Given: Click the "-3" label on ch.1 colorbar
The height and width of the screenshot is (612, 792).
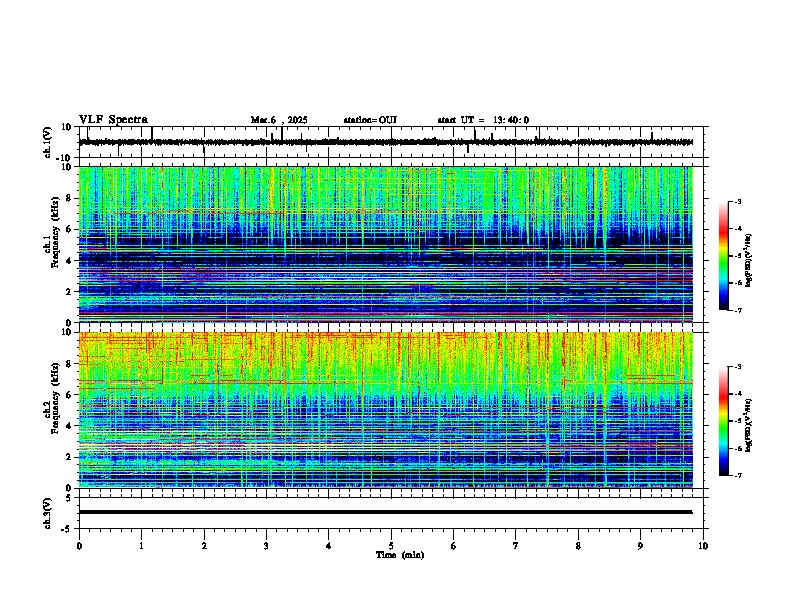Looking at the screenshot, I should point(737,201).
